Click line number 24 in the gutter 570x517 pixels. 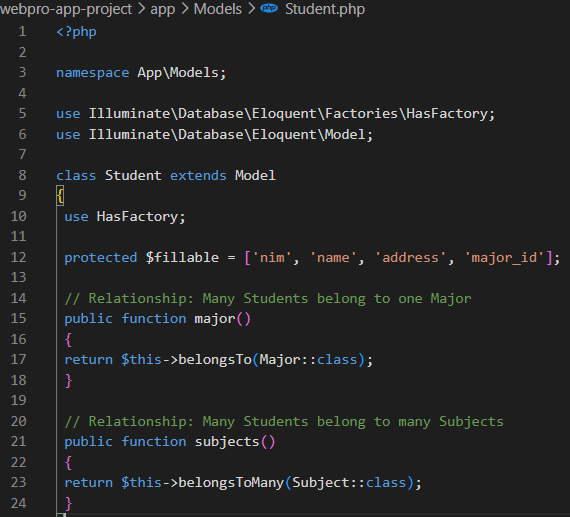18,503
